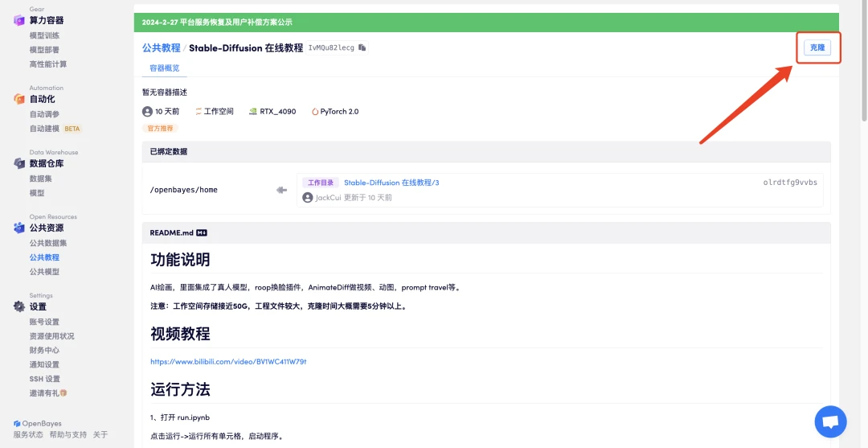
Task: Click the 设置 gear icon in the sidebar
Action: click(x=19, y=306)
